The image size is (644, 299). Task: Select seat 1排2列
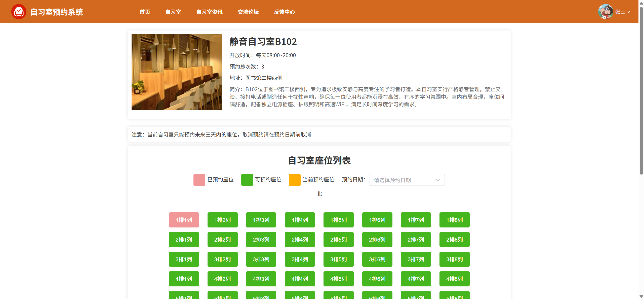coord(222,220)
